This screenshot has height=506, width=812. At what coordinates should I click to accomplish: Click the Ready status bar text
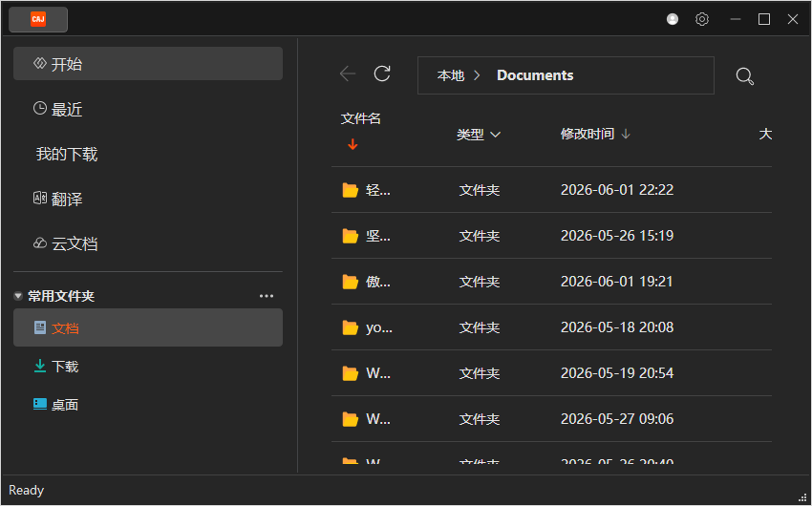click(27, 491)
